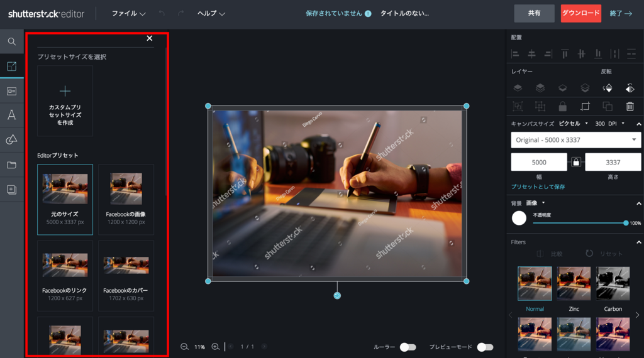This screenshot has height=358, width=644.
Task: Select the Text tool in sidebar
Action: [11, 115]
